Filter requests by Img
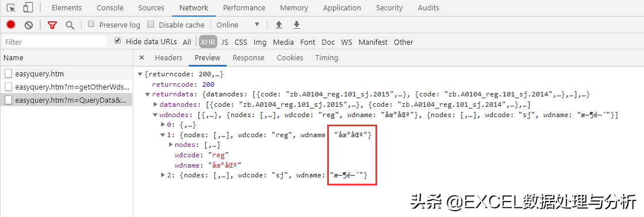The width and height of the screenshot is (644, 217). [x=260, y=42]
